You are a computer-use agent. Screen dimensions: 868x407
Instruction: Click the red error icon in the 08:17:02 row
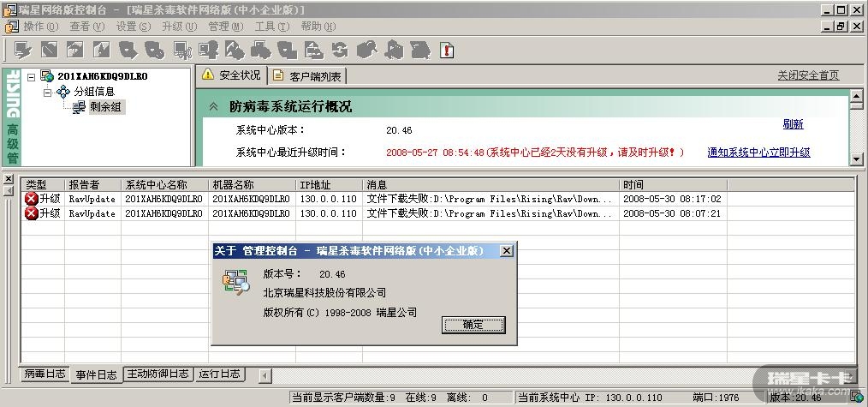pyautogui.click(x=32, y=199)
